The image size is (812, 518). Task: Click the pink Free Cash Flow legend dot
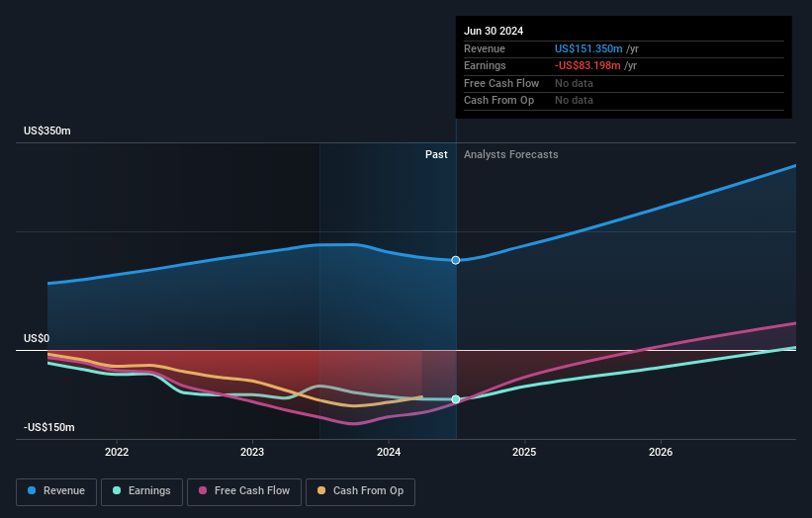pyautogui.click(x=203, y=490)
